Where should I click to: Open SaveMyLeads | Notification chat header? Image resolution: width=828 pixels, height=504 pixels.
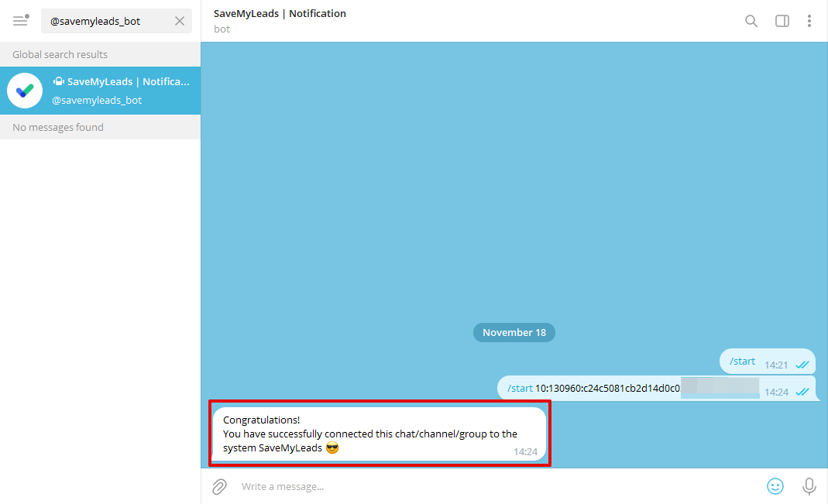[280, 14]
